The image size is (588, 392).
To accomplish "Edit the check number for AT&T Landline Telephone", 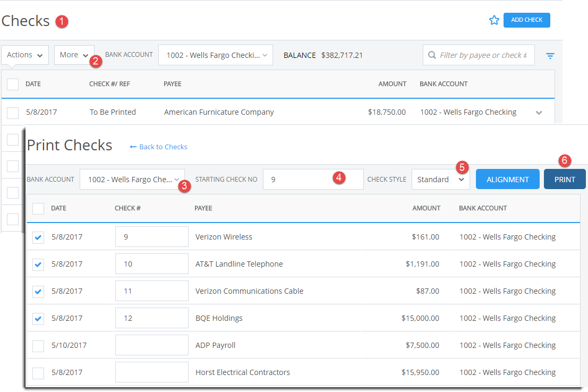I will click(x=151, y=263).
